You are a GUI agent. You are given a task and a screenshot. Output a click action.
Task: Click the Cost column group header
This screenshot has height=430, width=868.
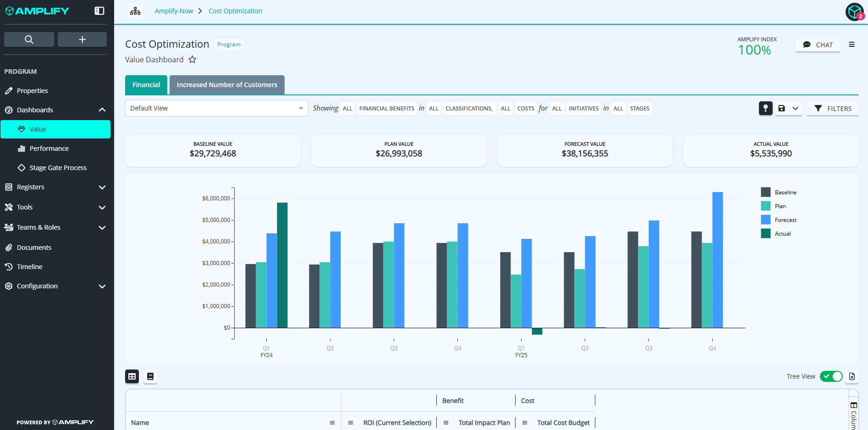[527, 401]
